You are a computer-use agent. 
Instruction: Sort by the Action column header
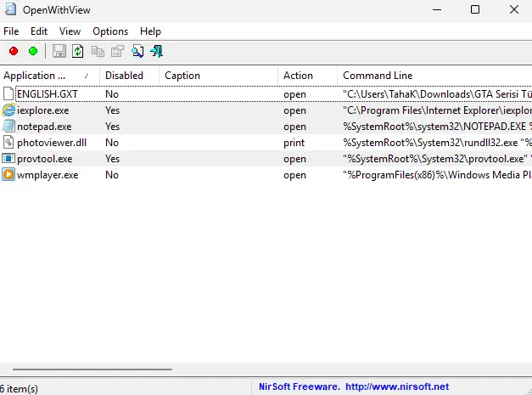click(x=308, y=76)
